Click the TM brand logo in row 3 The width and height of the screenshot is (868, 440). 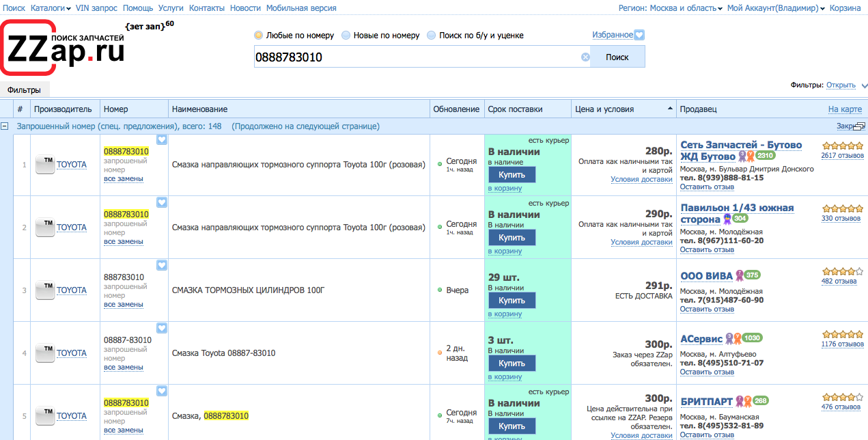point(45,290)
